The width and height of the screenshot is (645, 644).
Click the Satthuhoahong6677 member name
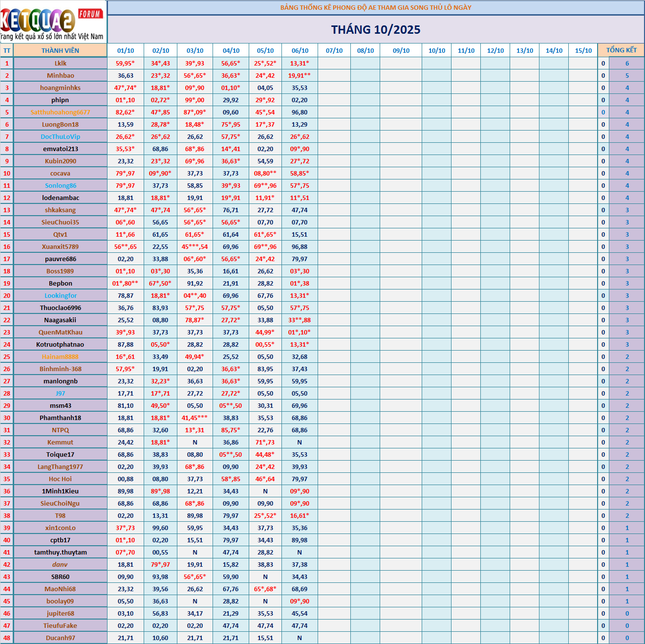(60, 112)
